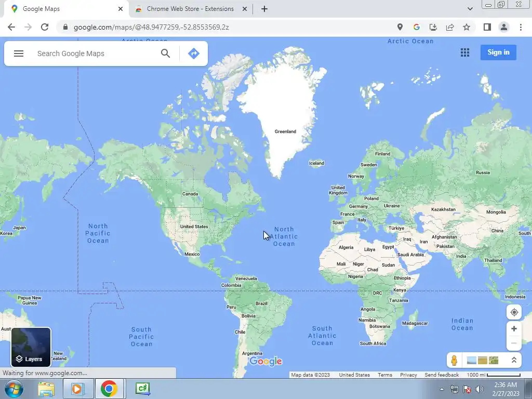Click the Sign in button
The image size is (532, 399).
coord(498,52)
